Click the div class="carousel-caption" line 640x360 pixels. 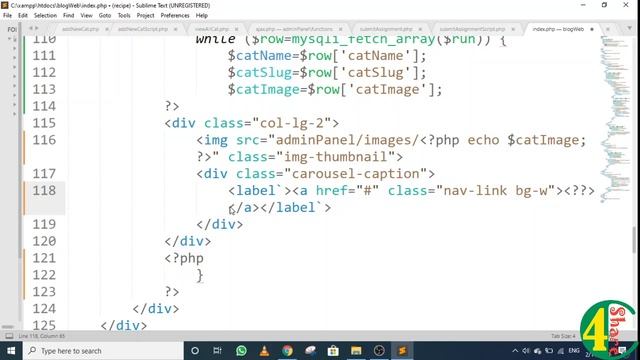pos(316,174)
